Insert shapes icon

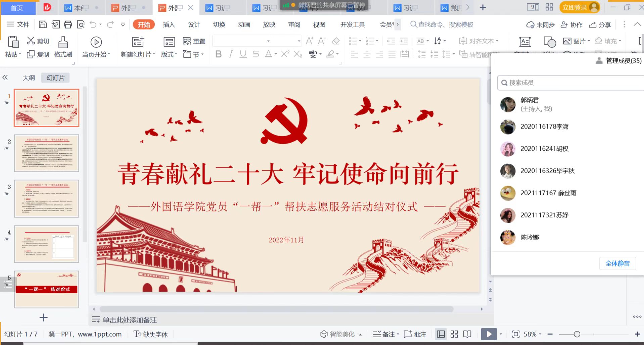550,42
